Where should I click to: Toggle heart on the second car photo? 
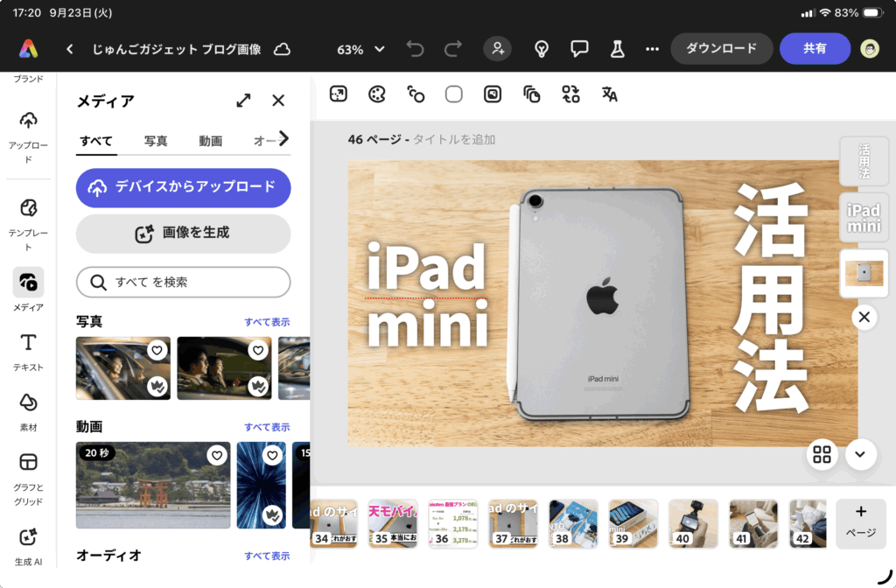(257, 351)
